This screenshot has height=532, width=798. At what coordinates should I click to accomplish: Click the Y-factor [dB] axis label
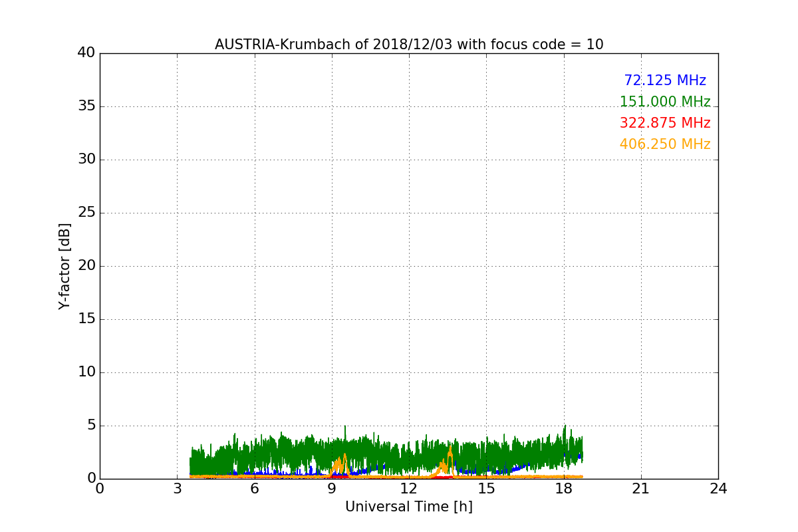(x=65, y=266)
